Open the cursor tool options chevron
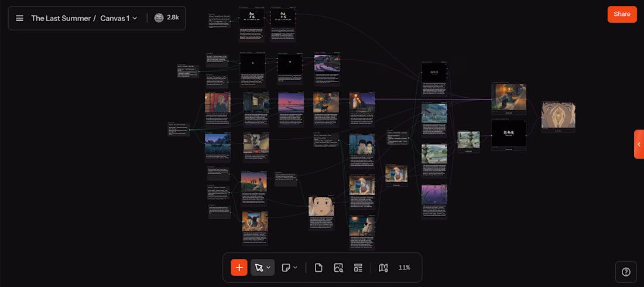The width and height of the screenshot is (644, 287). tap(269, 268)
